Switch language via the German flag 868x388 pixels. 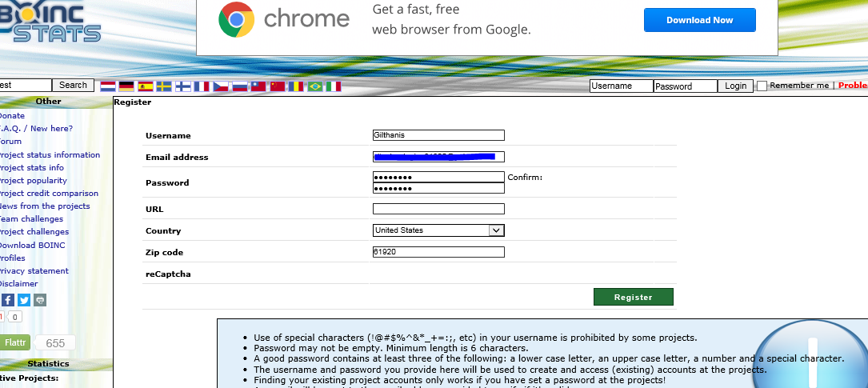point(126,86)
